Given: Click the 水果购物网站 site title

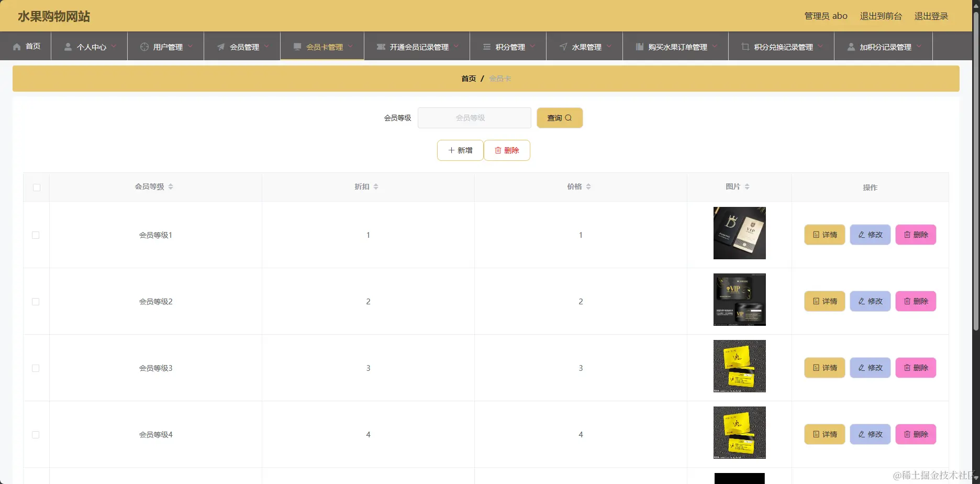Looking at the screenshot, I should pos(54,16).
